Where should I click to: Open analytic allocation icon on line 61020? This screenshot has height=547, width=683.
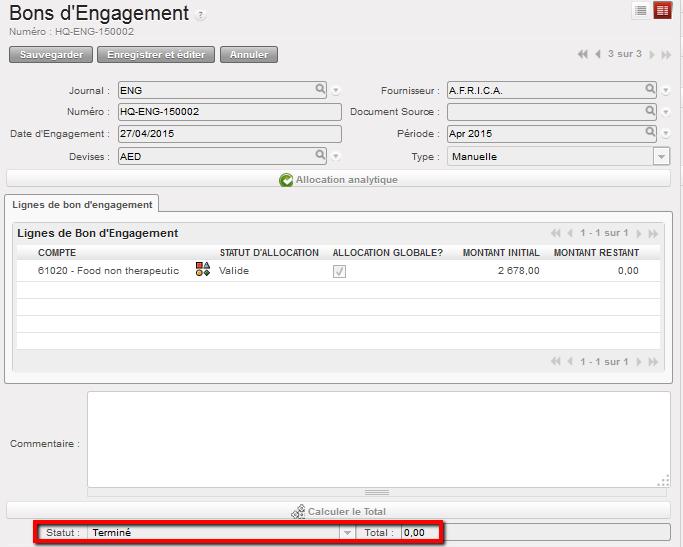point(203,270)
